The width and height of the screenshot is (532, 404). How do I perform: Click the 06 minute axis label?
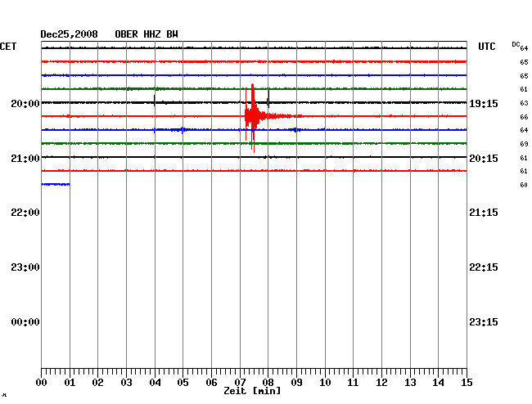(x=211, y=383)
